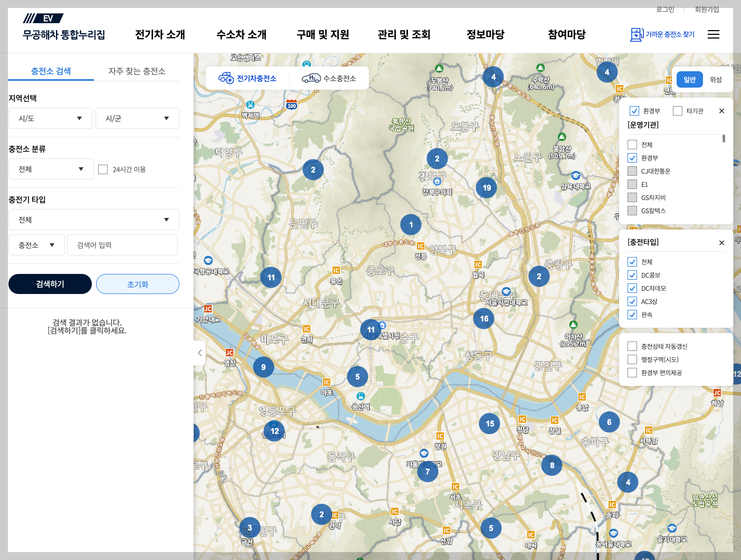Open the 충전기 타입 전체 dropdown
Image resolution: width=741 pixels, height=560 pixels.
[x=94, y=220]
